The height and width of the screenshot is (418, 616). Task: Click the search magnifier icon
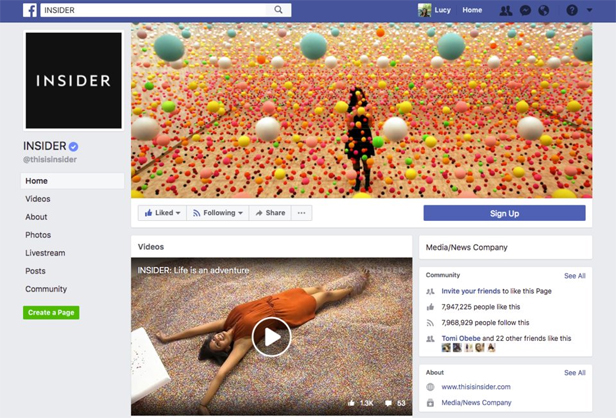[278, 10]
